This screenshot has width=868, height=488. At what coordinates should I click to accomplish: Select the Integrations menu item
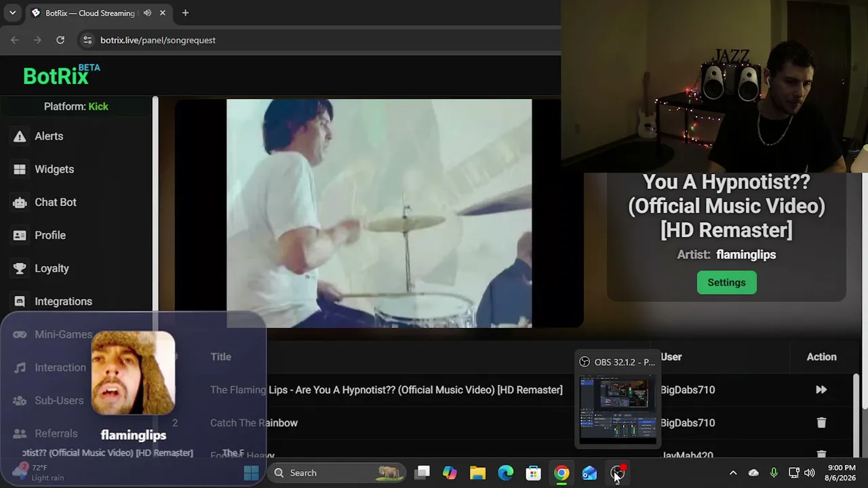coord(63,302)
